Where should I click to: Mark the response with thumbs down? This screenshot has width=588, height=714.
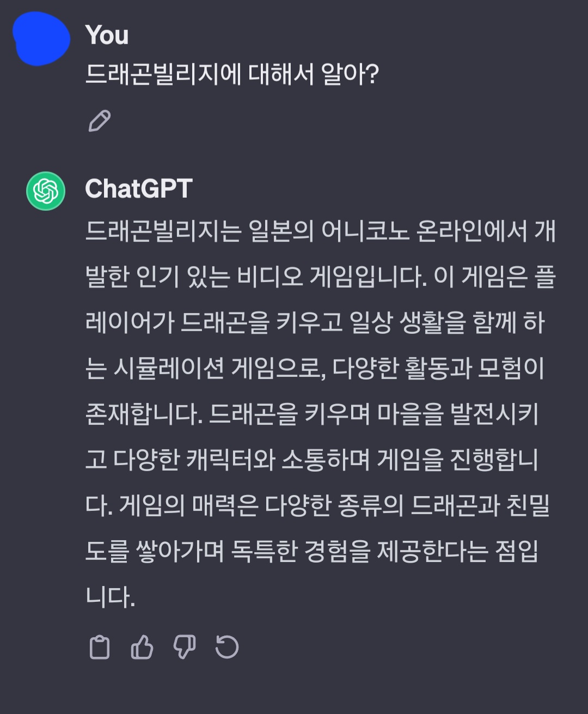[184, 648]
